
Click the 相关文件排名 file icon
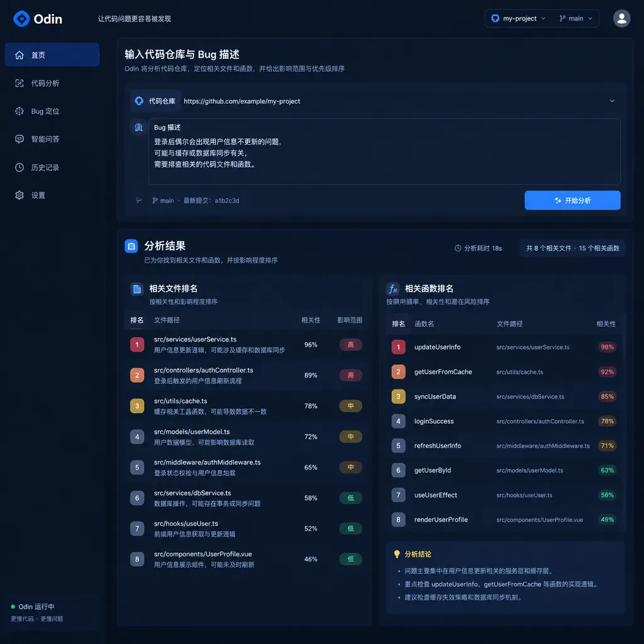click(x=136, y=289)
